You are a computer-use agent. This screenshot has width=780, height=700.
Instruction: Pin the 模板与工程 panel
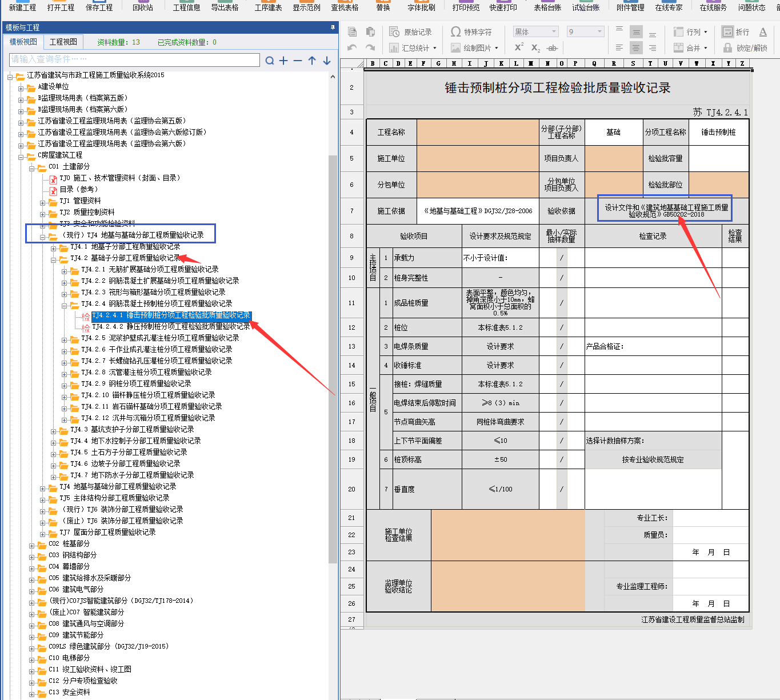coord(333,27)
